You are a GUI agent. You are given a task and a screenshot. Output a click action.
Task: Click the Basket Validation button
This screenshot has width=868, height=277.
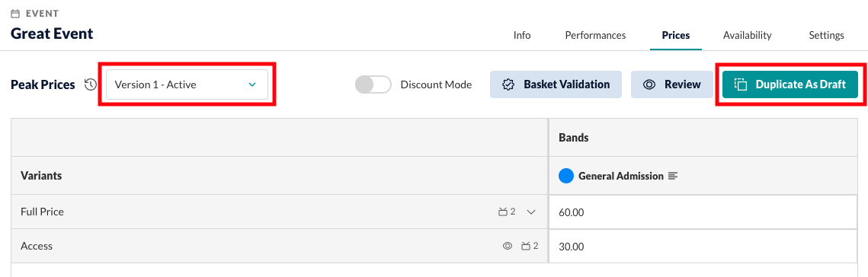coord(556,84)
